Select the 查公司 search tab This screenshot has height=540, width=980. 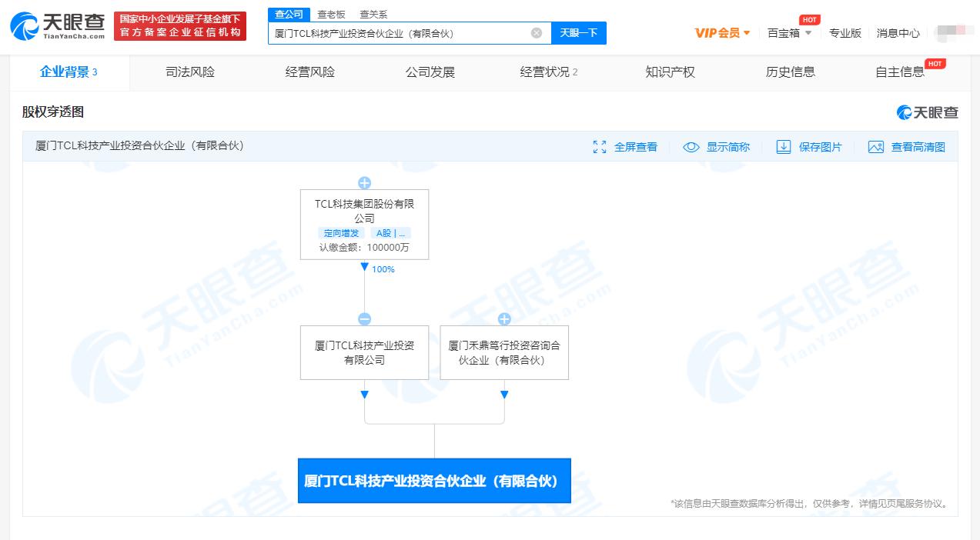[x=289, y=15]
